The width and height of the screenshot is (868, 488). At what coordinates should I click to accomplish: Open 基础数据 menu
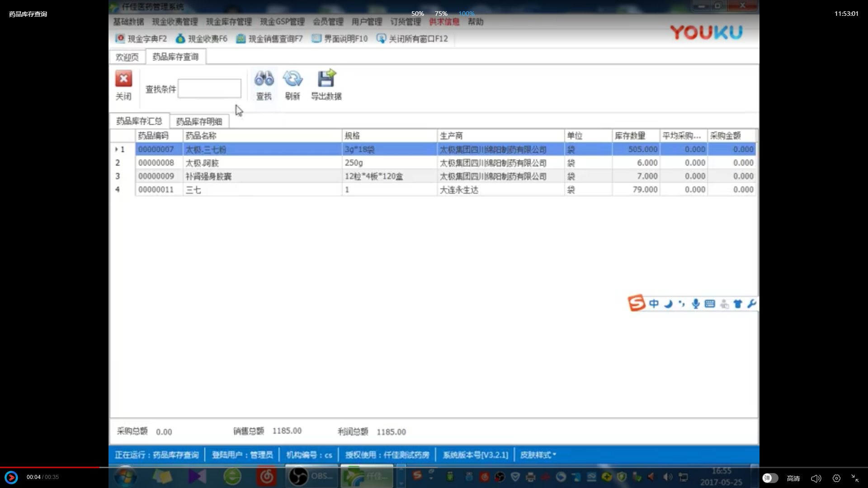[x=128, y=22]
